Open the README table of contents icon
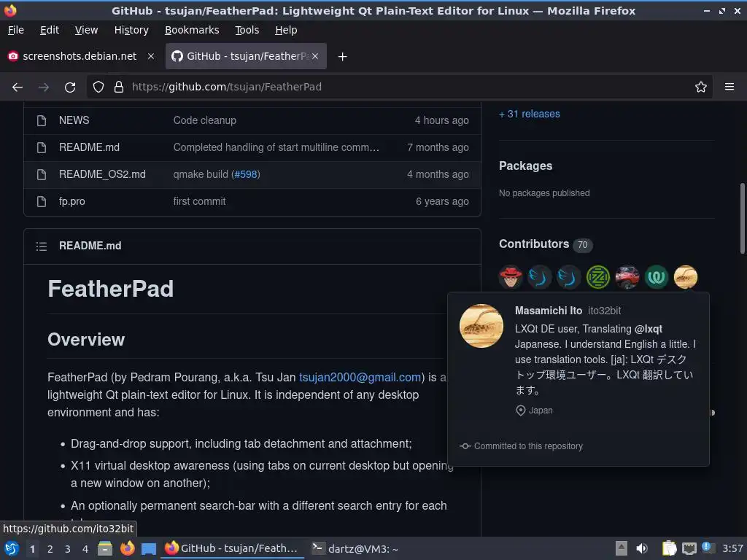 [42, 246]
